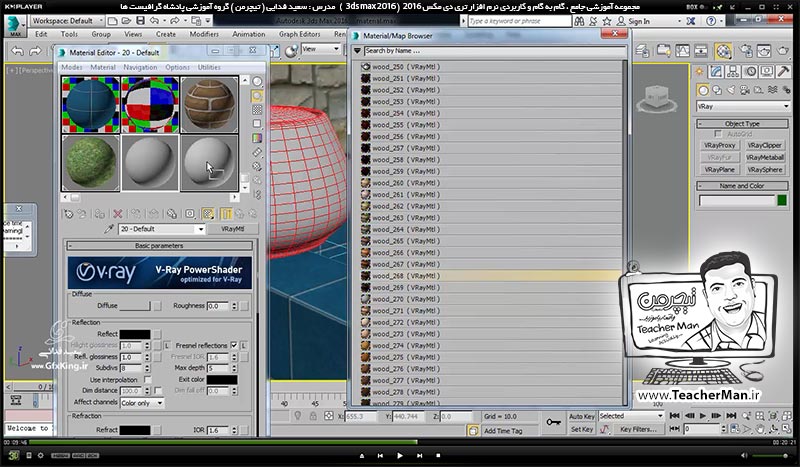Click the key icon Set Keys button

pyautogui.click(x=553, y=423)
